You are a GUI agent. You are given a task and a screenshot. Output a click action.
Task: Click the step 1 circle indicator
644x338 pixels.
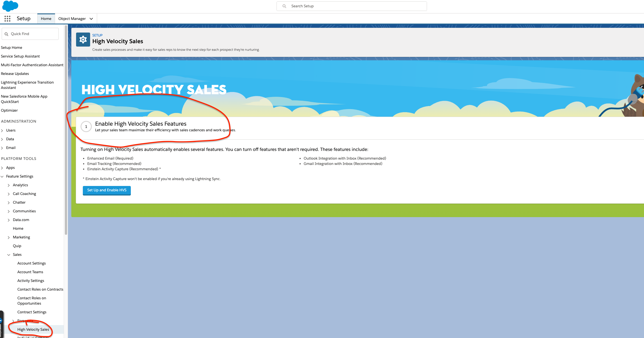[86, 127]
